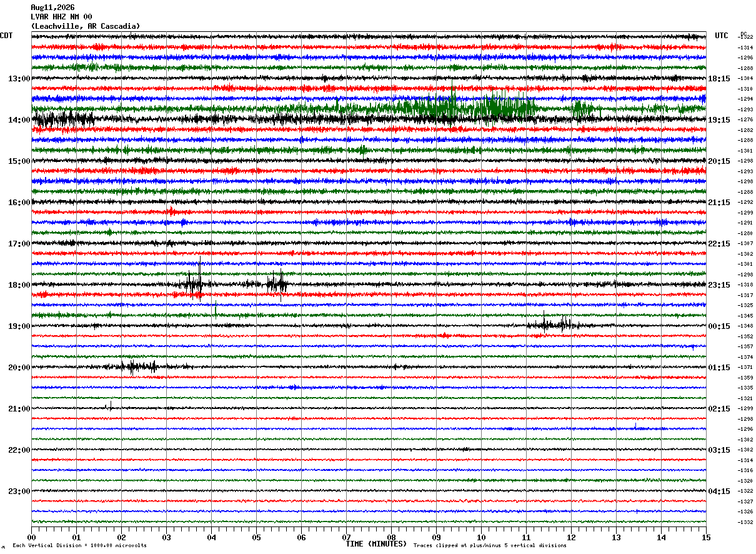Click the "15" minute tick on bottom axis
Viewport: 756px width, 554px height.
click(706, 537)
